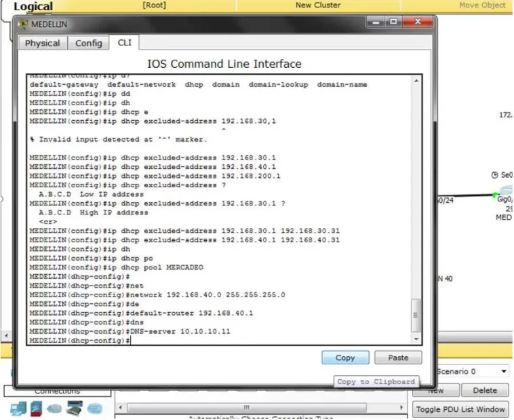The height and width of the screenshot is (420, 514).
Task: Click Toggle PDU List Window button
Action: 460,409
